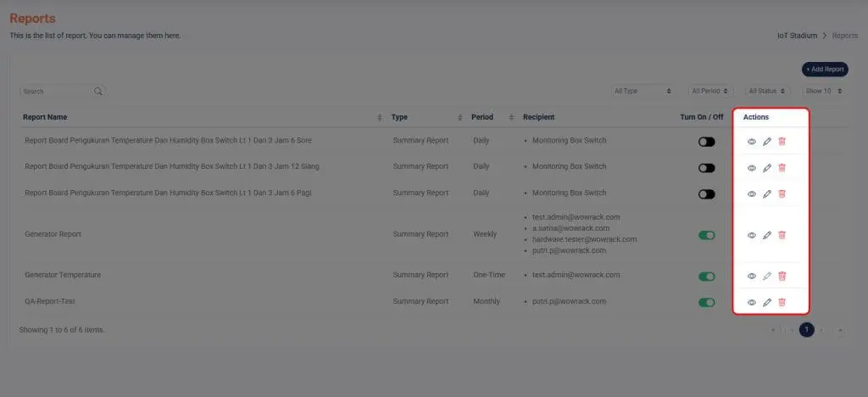868x397 pixels.
Task: Click inside the Search input field
Action: click(x=55, y=91)
